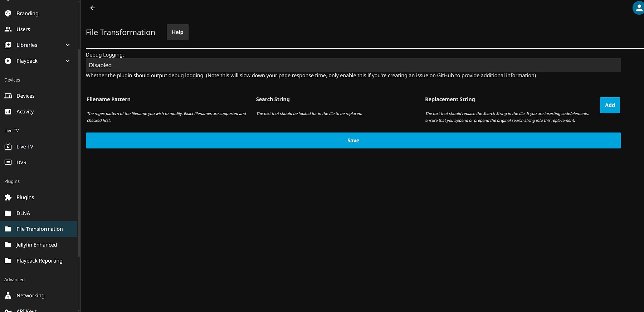644x312 pixels.
Task: Click Add to create transformation row
Action: tap(610, 105)
